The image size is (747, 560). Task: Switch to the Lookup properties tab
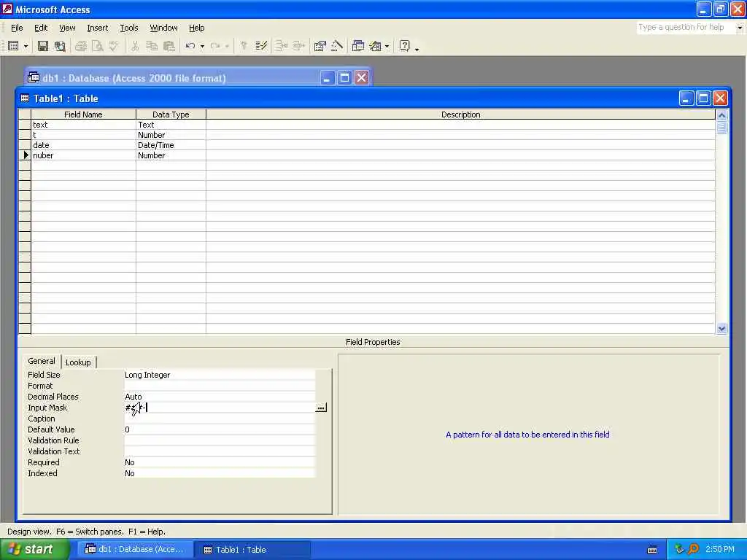click(x=78, y=362)
